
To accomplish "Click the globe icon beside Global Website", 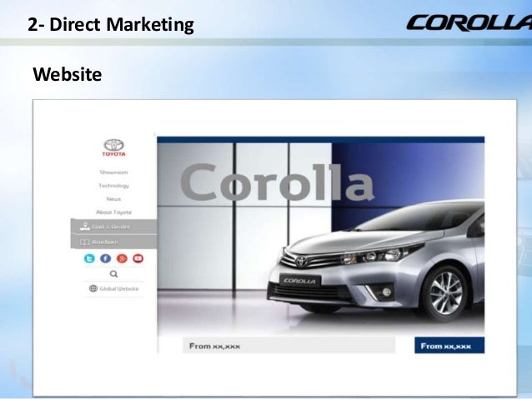I will [93, 288].
